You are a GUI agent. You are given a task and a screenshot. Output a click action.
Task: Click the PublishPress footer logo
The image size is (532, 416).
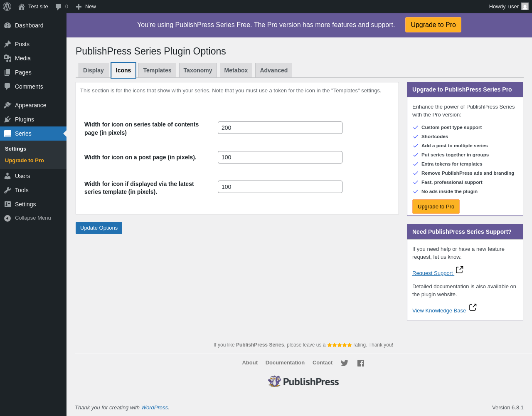pyautogui.click(x=303, y=381)
